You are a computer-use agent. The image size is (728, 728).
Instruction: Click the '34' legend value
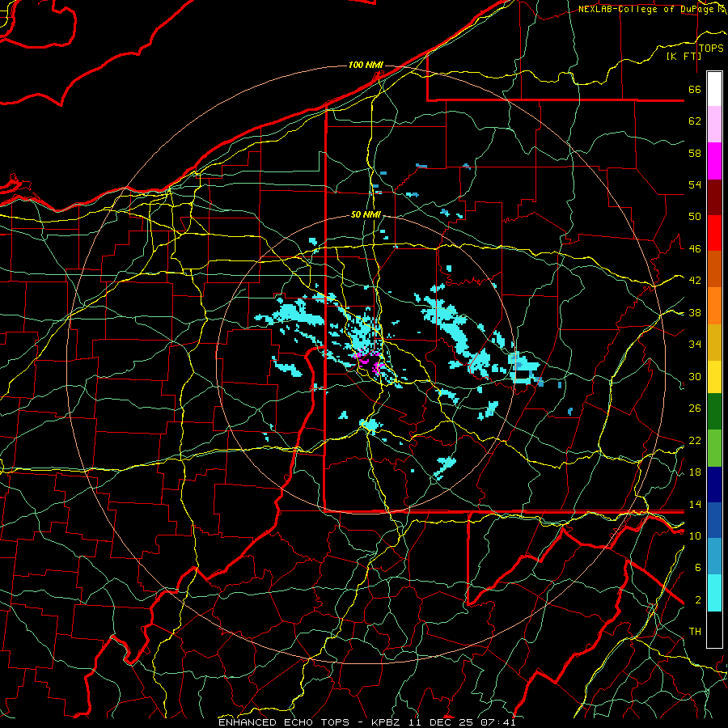pyautogui.click(x=695, y=344)
